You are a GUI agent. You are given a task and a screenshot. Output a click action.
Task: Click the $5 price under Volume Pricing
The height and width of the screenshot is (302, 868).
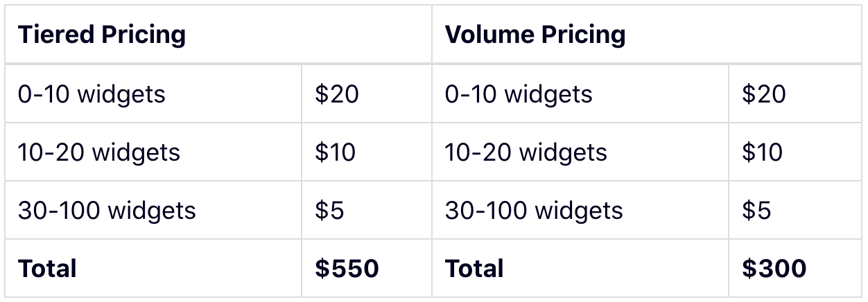coord(757,211)
